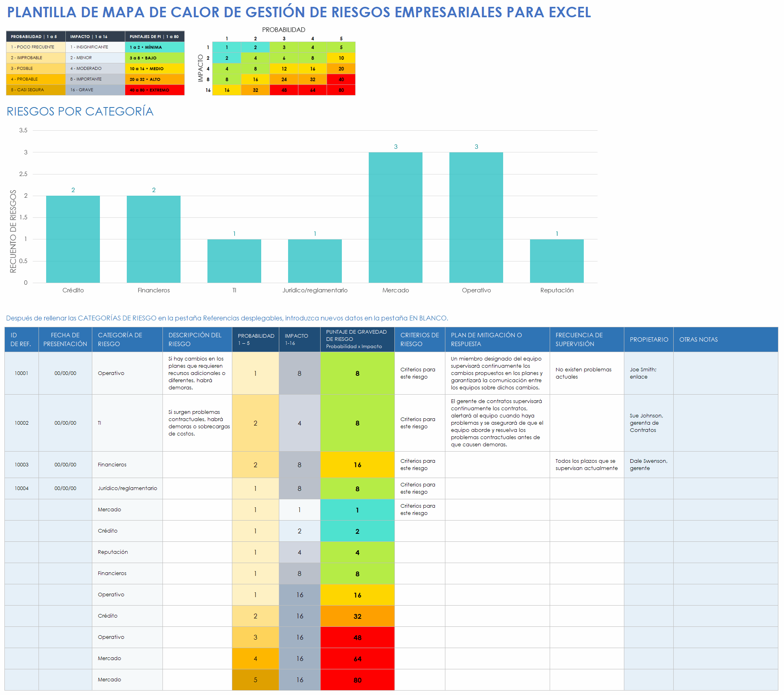Image resolution: width=784 pixels, height=695 pixels.
Task: Select the 'Mercado' bar in the chart
Action: [396, 217]
